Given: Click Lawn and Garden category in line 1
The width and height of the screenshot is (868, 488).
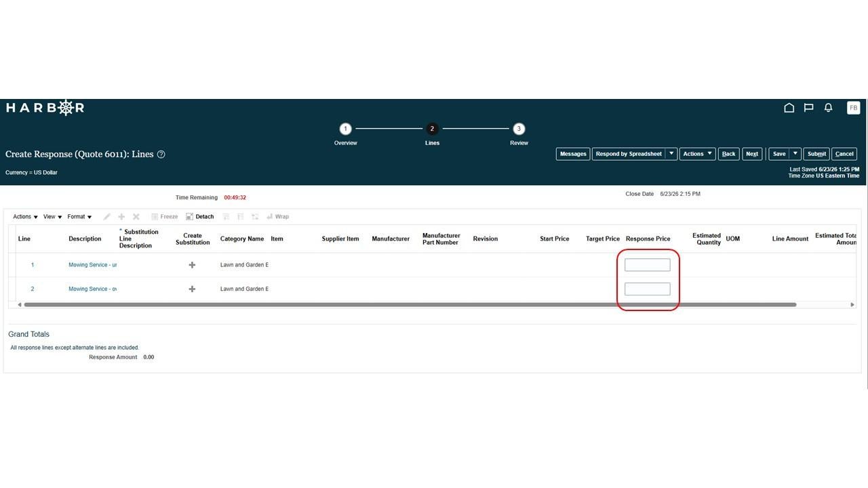Looking at the screenshot, I should pos(244,265).
